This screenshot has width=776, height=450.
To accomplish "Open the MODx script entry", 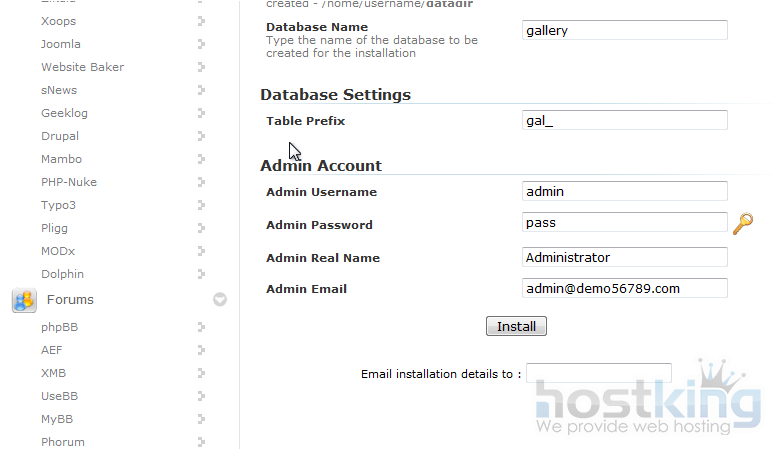I will pyautogui.click(x=59, y=251).
